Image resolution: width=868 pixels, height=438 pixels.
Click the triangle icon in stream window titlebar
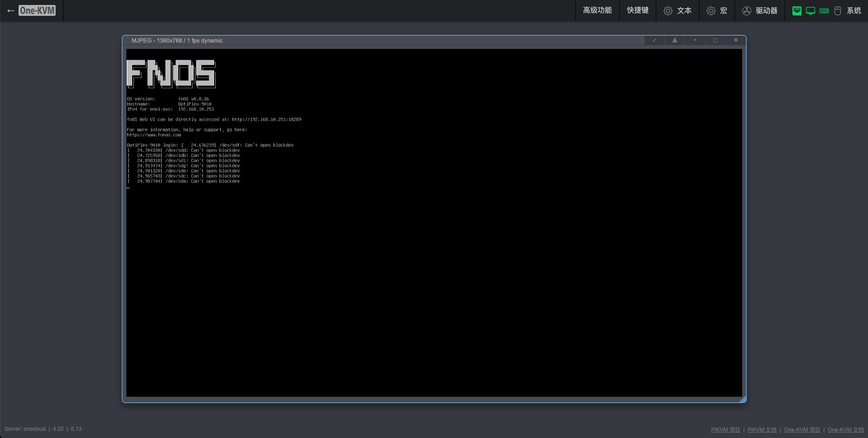[x=674, y=40]
